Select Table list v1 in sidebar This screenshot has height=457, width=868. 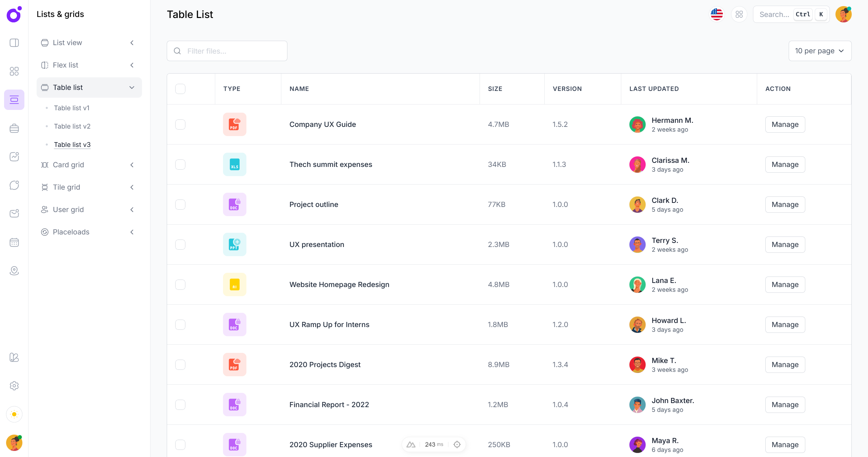pos(72,108)
